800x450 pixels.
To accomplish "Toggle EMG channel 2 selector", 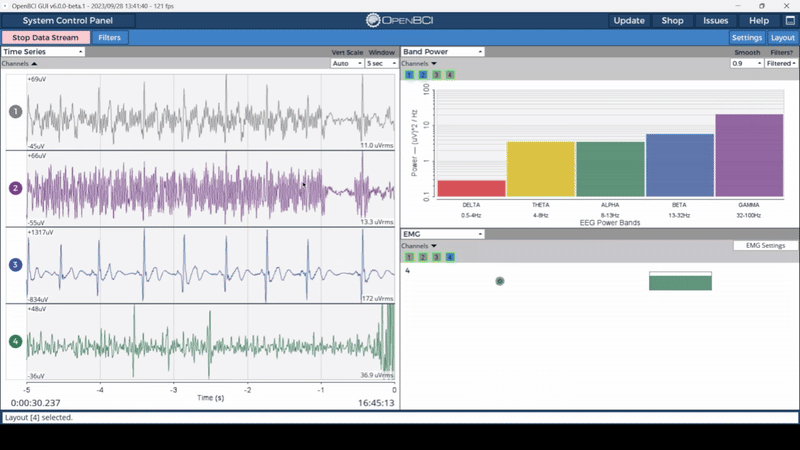I will (x=422, y=257).
